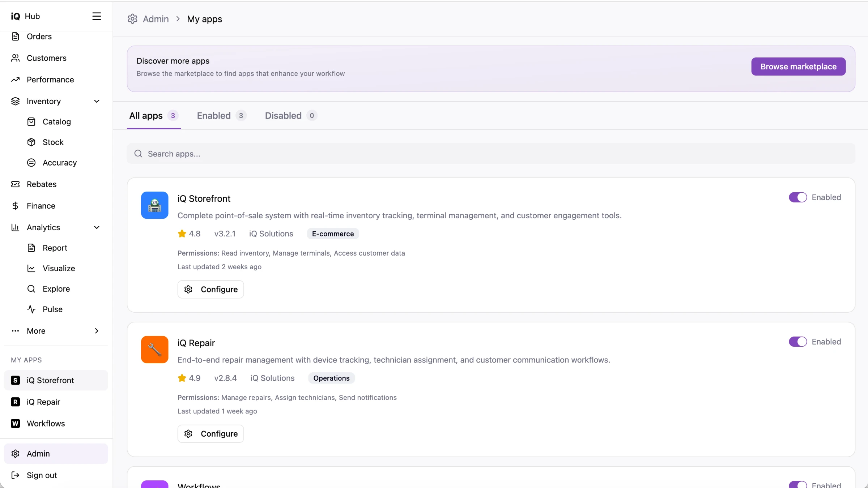Open the Report document icon
The width and height of the screenshot is (868, 488).
[31, 248]
